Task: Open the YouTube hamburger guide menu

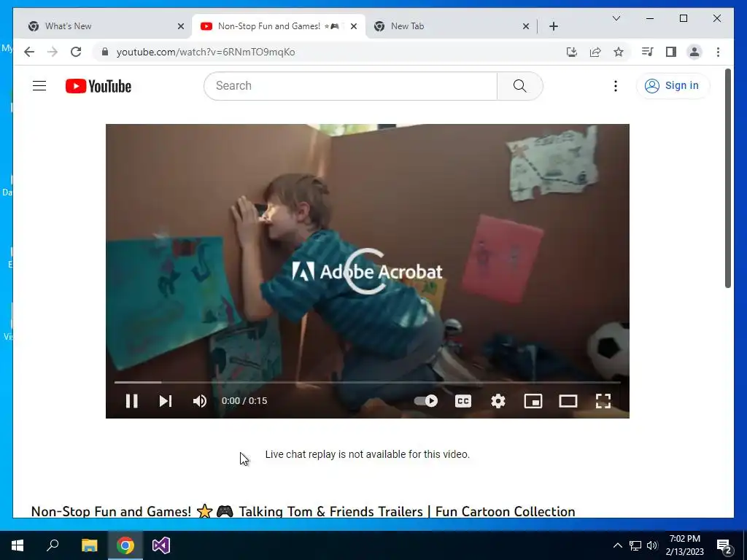Action: [39, 86]
